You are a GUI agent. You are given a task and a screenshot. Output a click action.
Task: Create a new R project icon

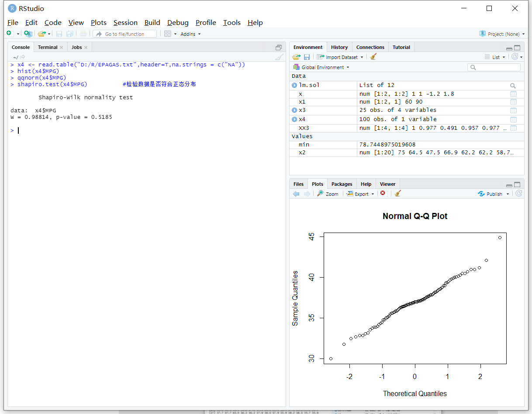28,34
